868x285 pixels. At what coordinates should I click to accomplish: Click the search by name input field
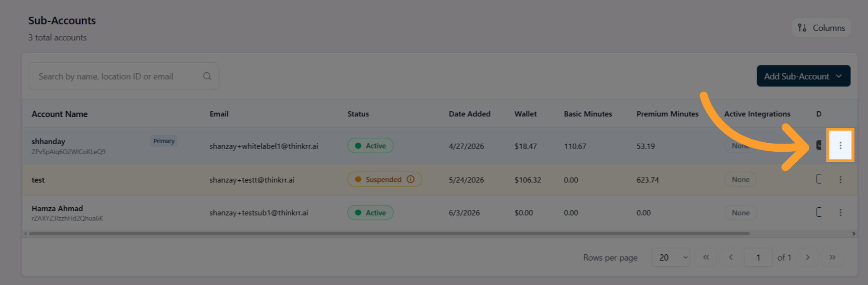click(124, 76)
